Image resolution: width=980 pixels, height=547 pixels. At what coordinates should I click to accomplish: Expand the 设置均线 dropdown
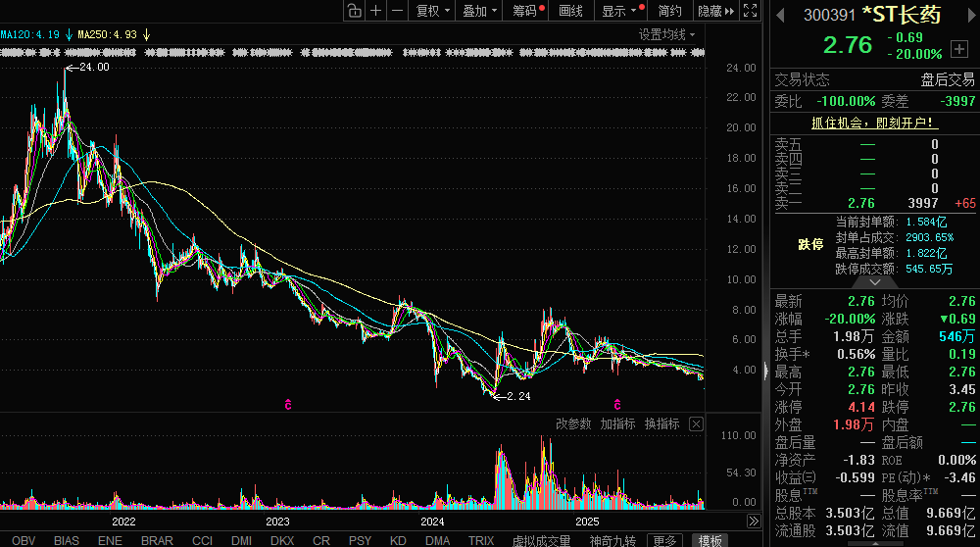click(x=667, y=34)
